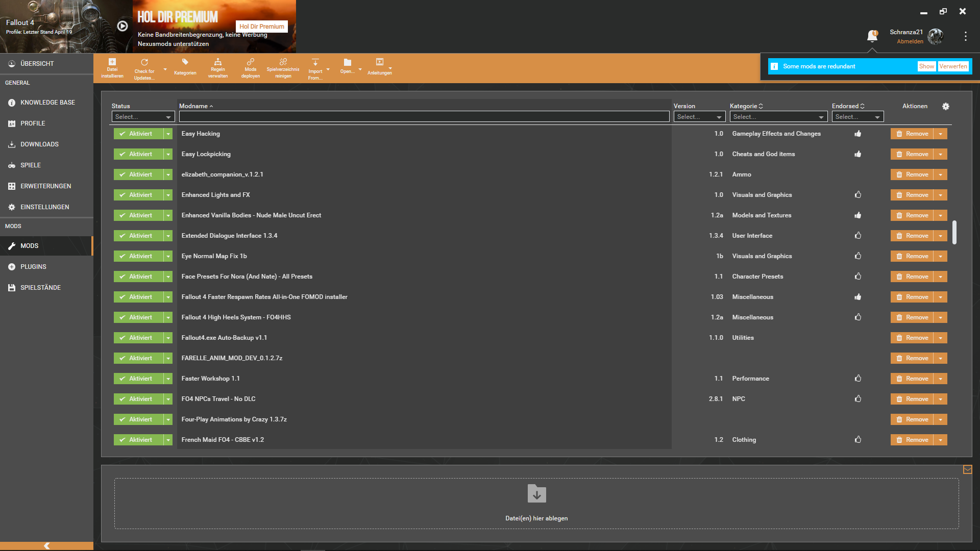The width and height of the screenshot is (980, 551).
Task: Toggle Aktiviert for Eye Normal Map Fix 1b
Action: (x=138, y=256)
